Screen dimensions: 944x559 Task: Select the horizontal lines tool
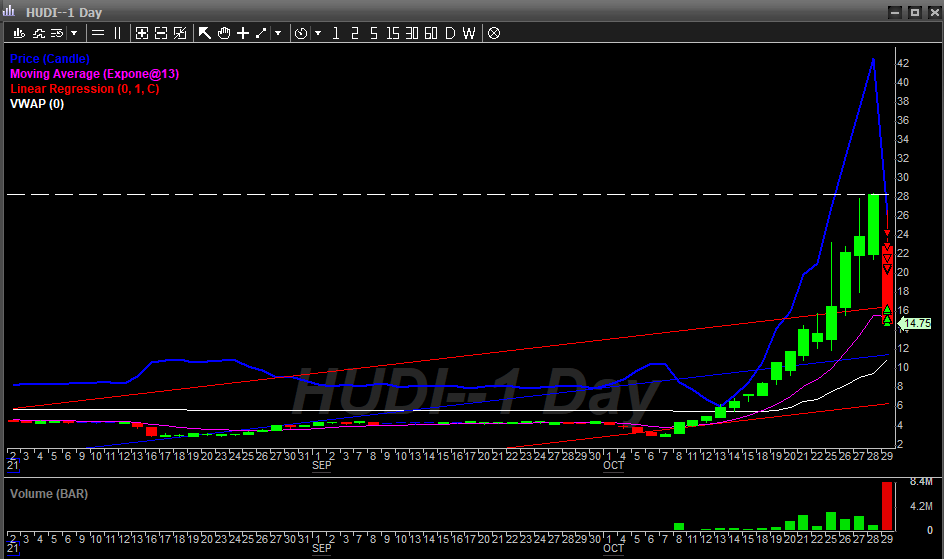[x=98, y=33]
